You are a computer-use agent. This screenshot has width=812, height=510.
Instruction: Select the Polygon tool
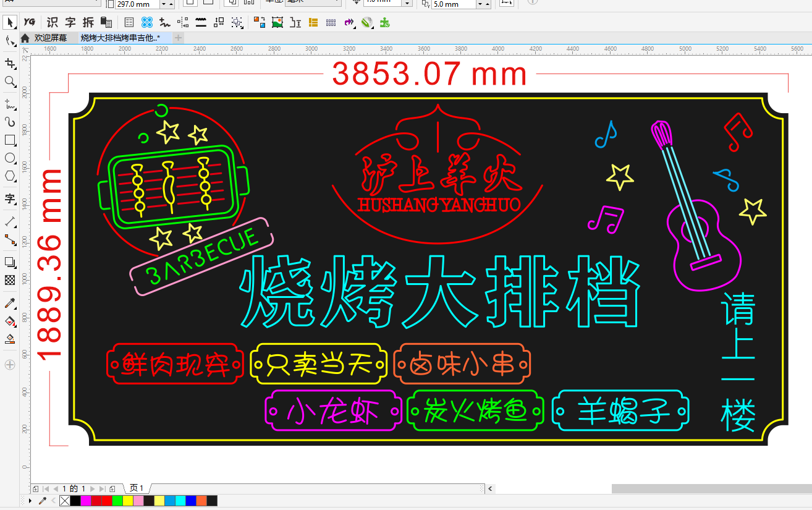pyautogui.click(x=10, y=176)
